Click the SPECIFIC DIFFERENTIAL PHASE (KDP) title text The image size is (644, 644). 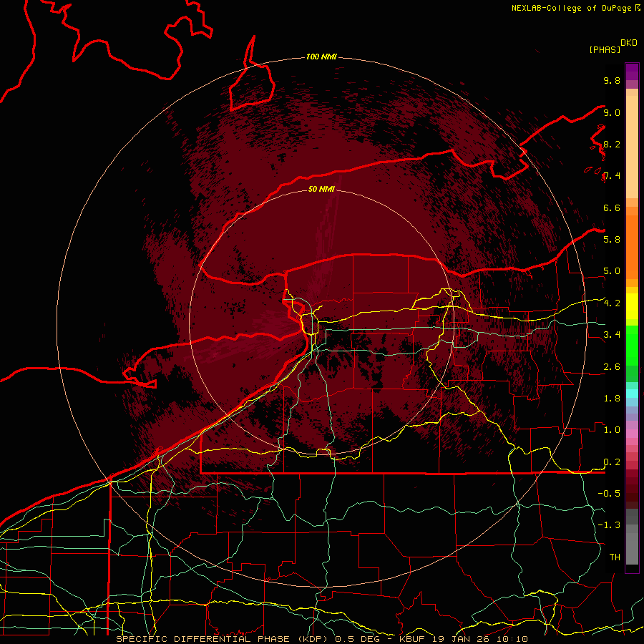tap(221, 639)
